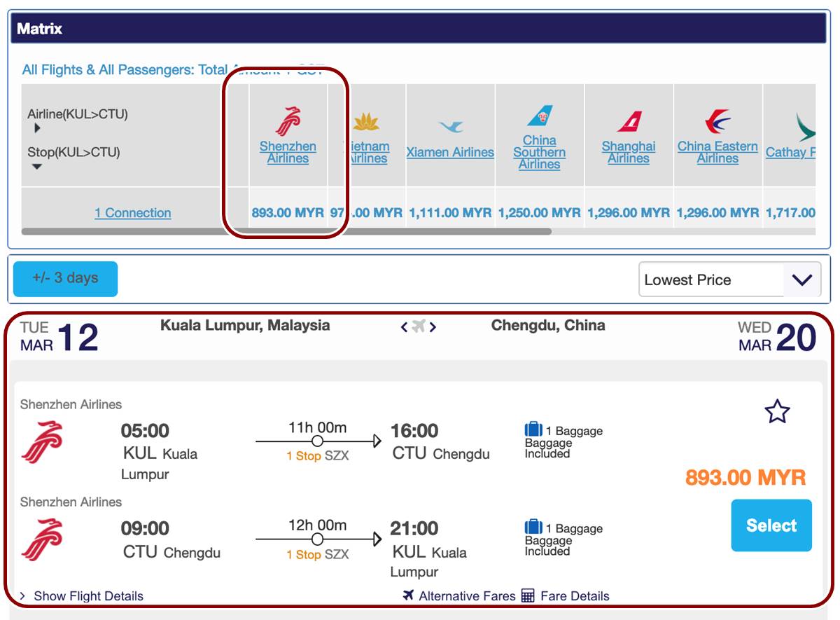
Task: Click the TUE MAR 12 departure date
Action: (59, 337)
